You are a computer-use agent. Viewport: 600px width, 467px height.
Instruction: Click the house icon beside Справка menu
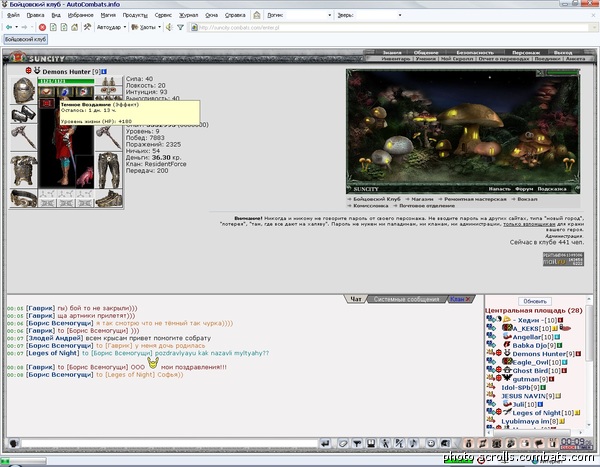click(257, 15)
